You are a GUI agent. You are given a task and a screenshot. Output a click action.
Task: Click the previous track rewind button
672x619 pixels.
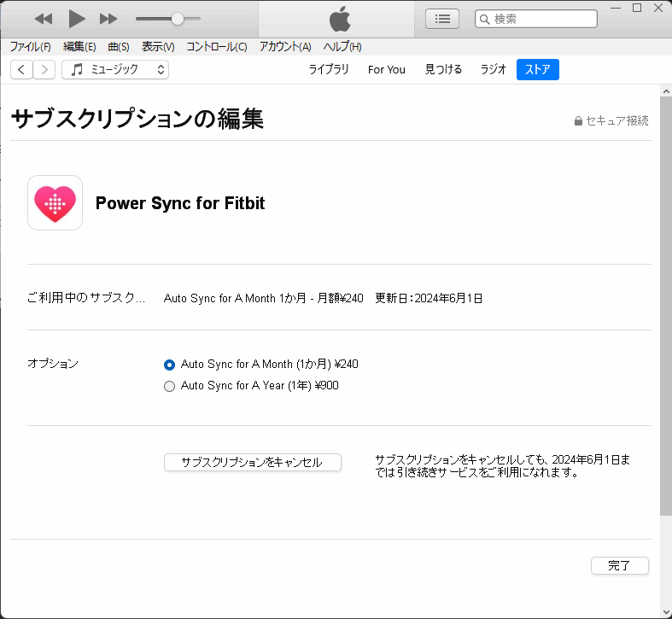44,19
